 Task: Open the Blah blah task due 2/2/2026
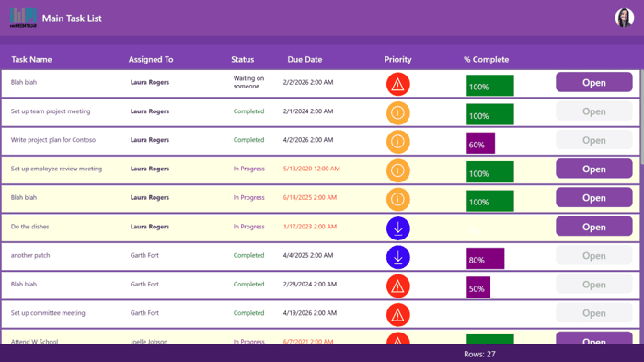click(594, 82)
